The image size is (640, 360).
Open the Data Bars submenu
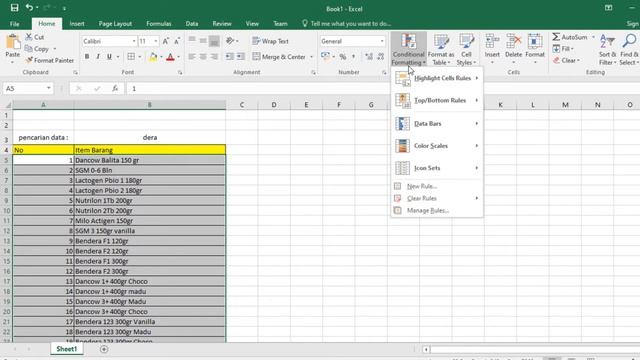click(x=437, y=123)
